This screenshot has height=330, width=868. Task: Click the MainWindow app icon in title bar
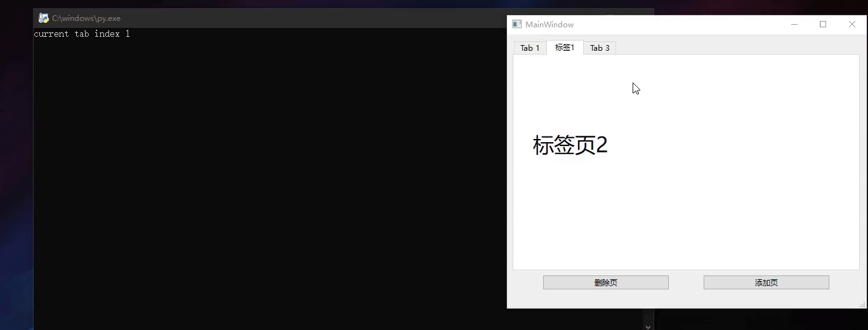pos(517,24)
